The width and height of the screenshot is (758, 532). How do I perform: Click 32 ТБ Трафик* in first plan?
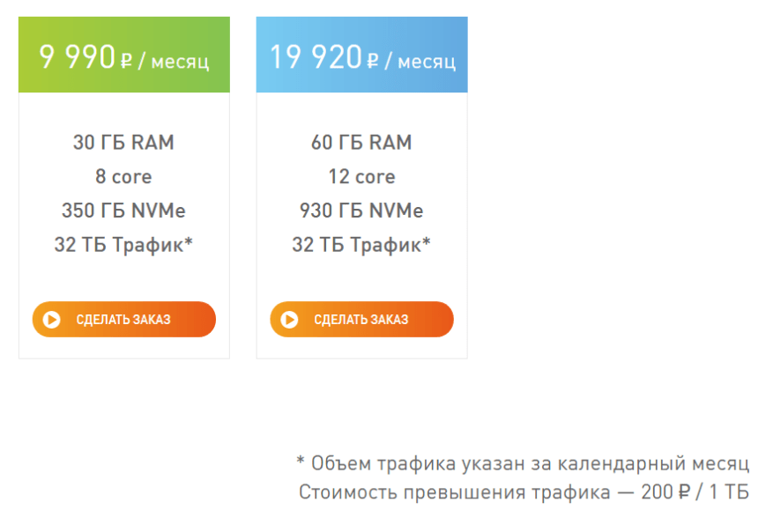click(123, 245)
